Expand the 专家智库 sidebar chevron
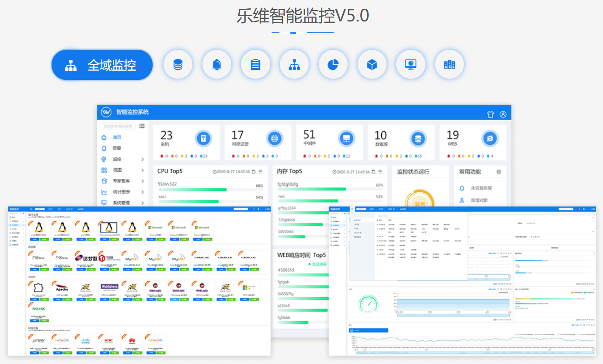Screen dimensions: 603x364 tap(143, 181)
